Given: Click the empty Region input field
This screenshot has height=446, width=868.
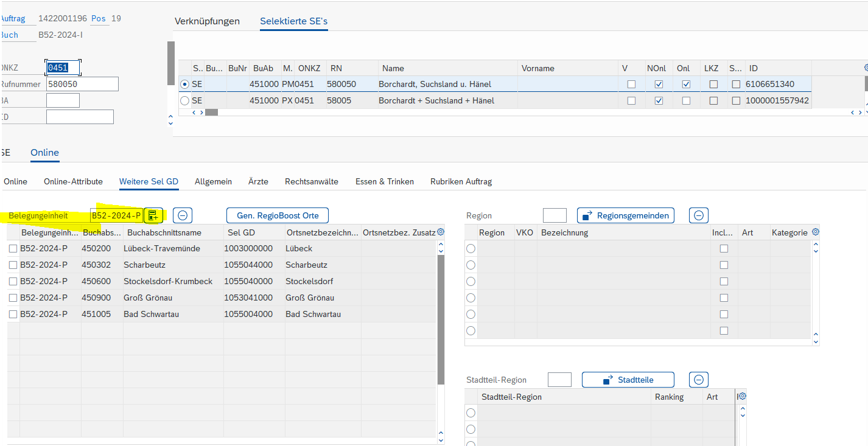Looking at the screenshot, I should click(x=555, y=215).
